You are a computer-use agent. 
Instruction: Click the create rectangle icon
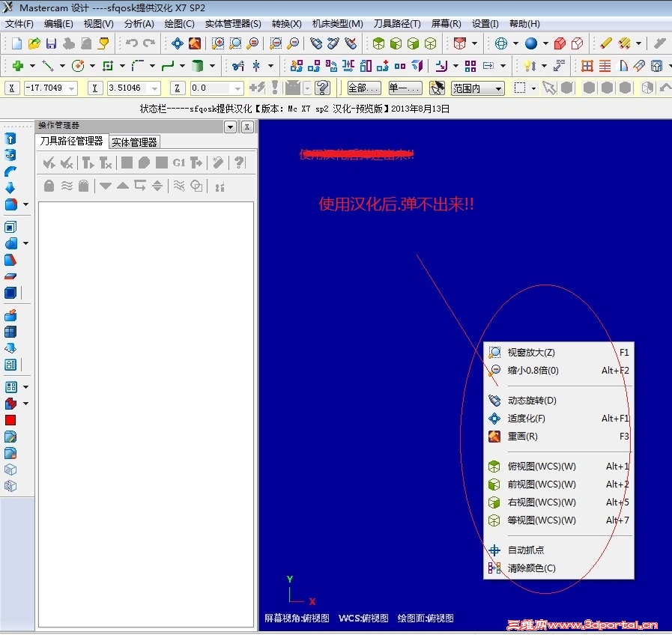(108, 66)
